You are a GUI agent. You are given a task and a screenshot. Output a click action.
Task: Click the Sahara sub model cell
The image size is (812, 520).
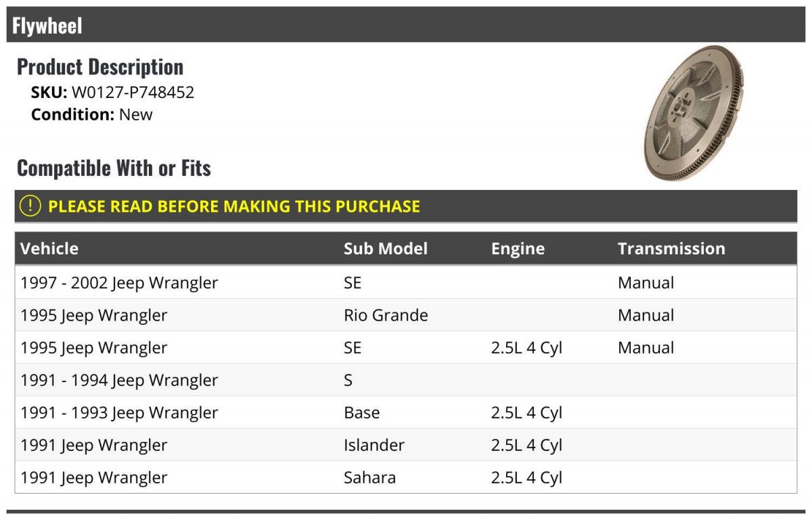[369, 477]
